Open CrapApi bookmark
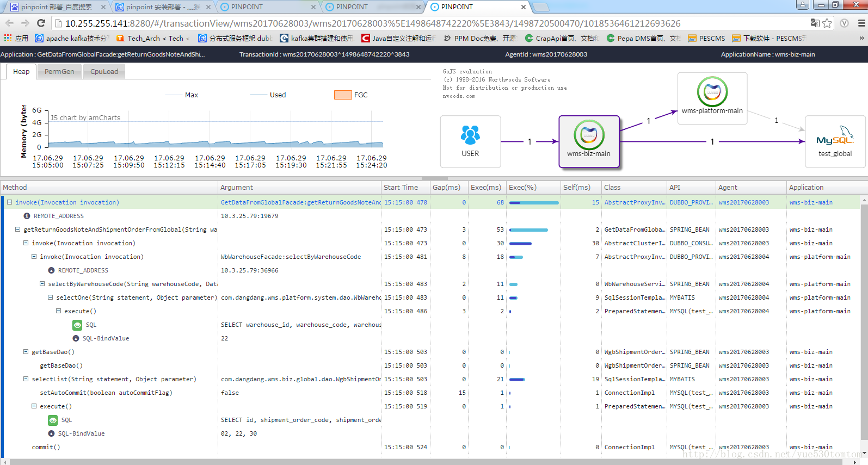Image resolution: width=868 pixels, height=465 pixels. point(562,38)
